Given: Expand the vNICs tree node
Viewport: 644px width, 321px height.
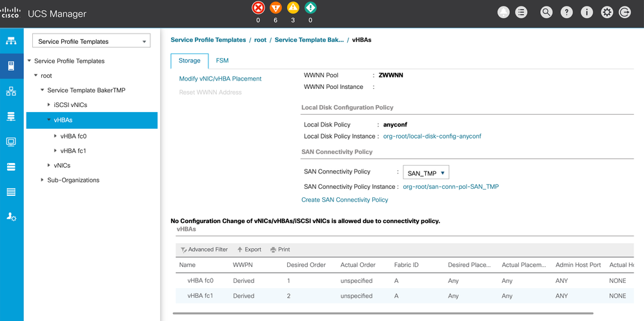Looking at the screenshot, I should [49, 166].
